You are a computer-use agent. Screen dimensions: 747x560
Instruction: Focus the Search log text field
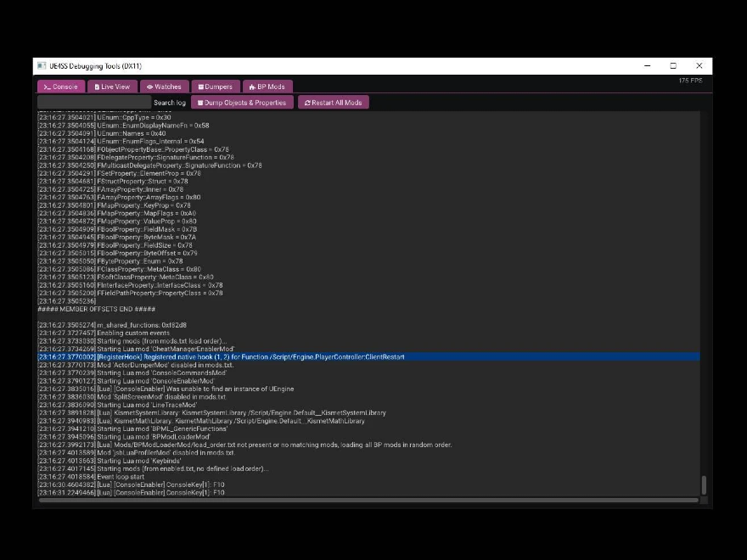coord(93,103)
